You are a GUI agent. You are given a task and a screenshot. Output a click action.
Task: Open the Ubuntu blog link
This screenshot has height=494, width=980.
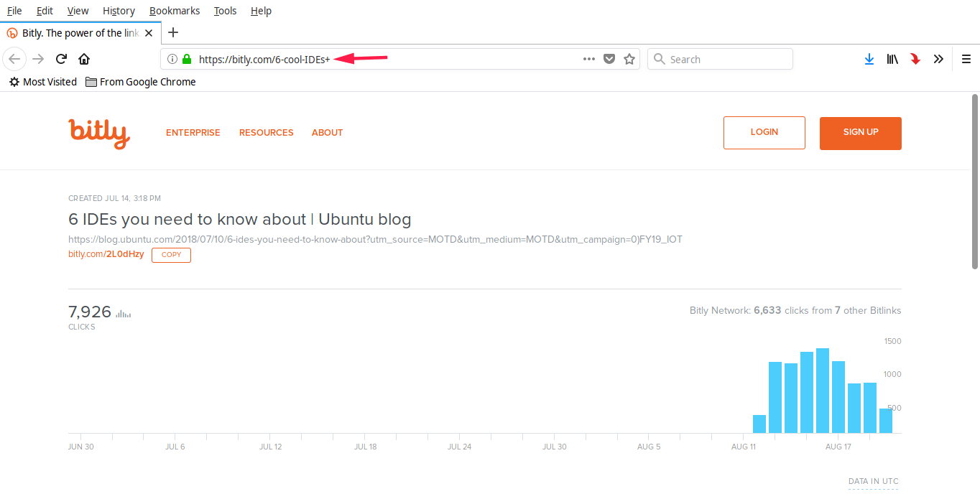point(374,239)
